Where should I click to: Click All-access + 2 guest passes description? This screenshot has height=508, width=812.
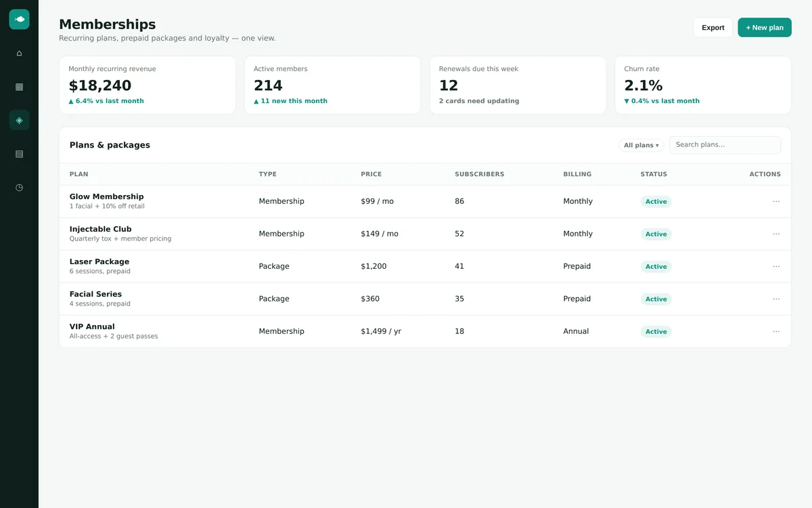point(114,337)
